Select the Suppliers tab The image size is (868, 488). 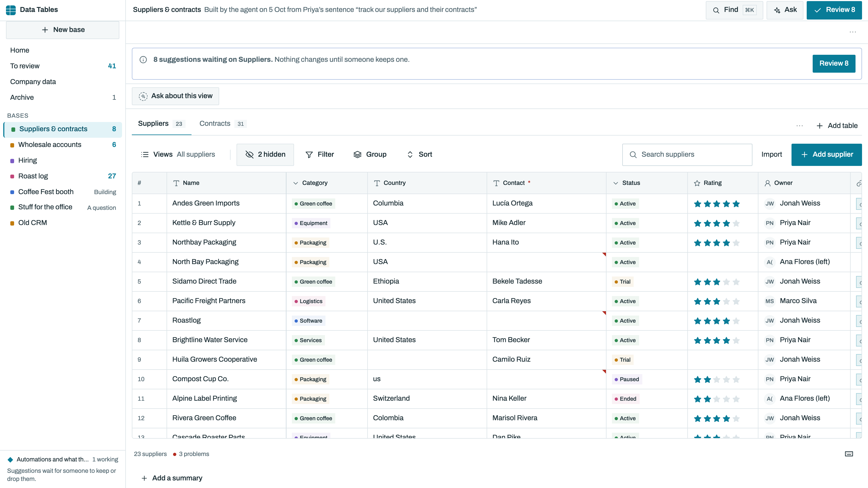point(161,124)
